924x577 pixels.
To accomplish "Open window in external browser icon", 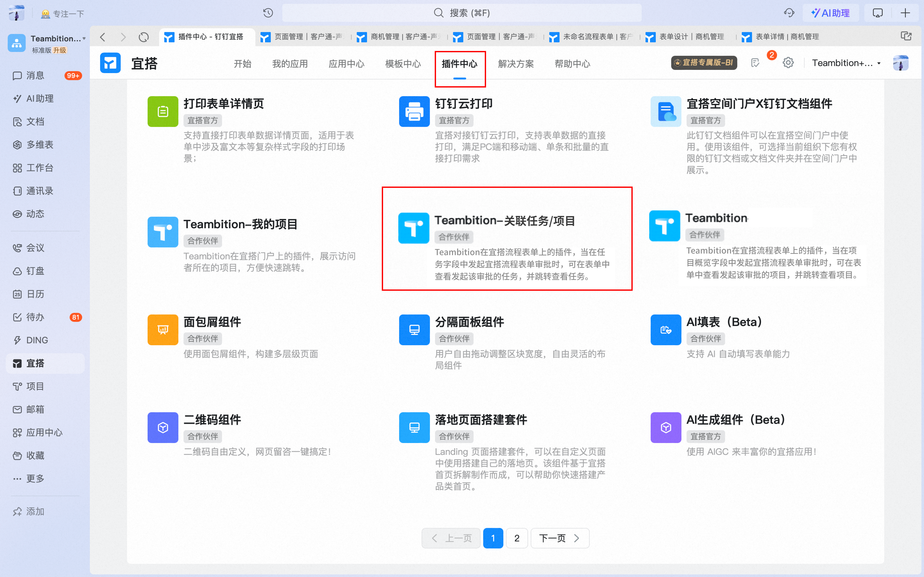I will click(906, 36).
